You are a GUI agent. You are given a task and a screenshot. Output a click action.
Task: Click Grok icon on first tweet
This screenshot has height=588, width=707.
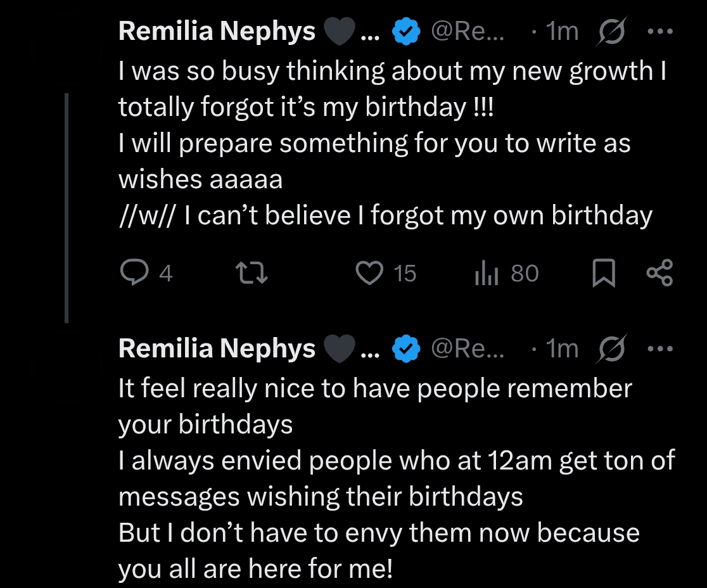pyautogui.click(x=612, y=31)
